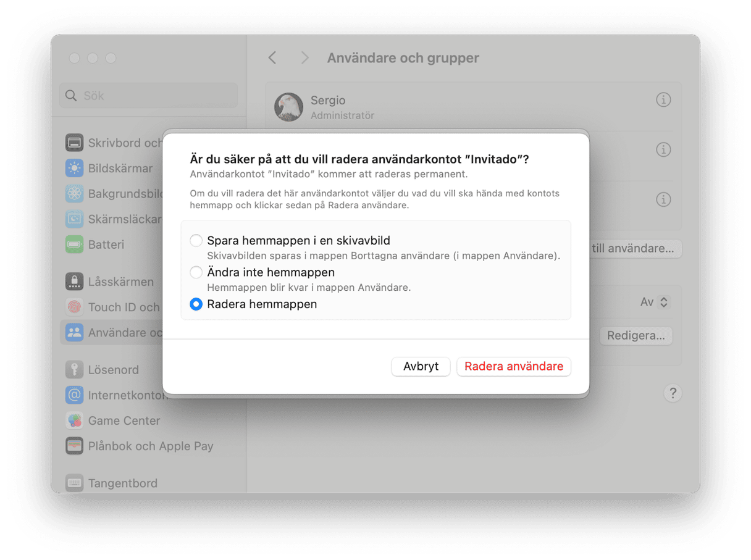Open Bildskärmar settings icon
Screen dimensions: 751x560
point(75,168)
